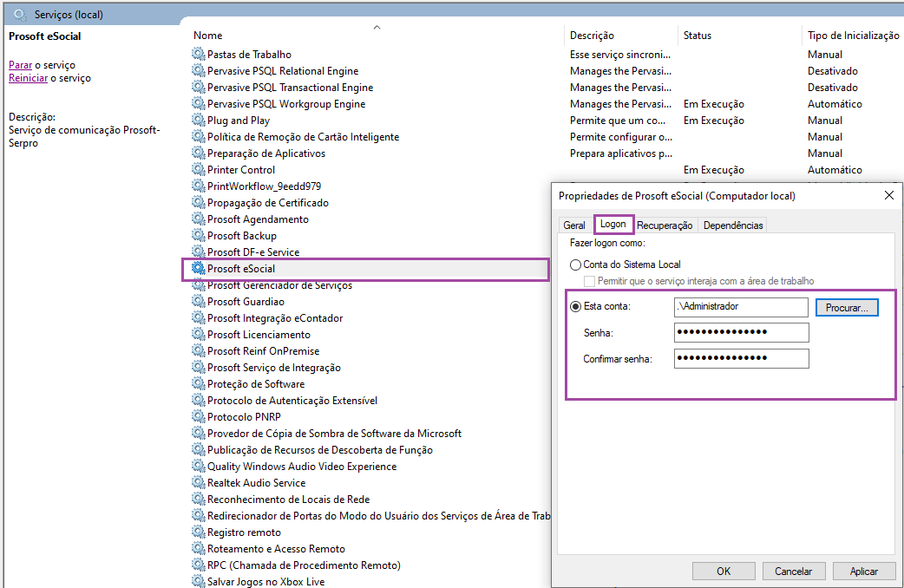This screenshot has height=588, width=904.
Task: Select the Printer Control service icon
Action: pyautogui.click(x=199, y=169)
